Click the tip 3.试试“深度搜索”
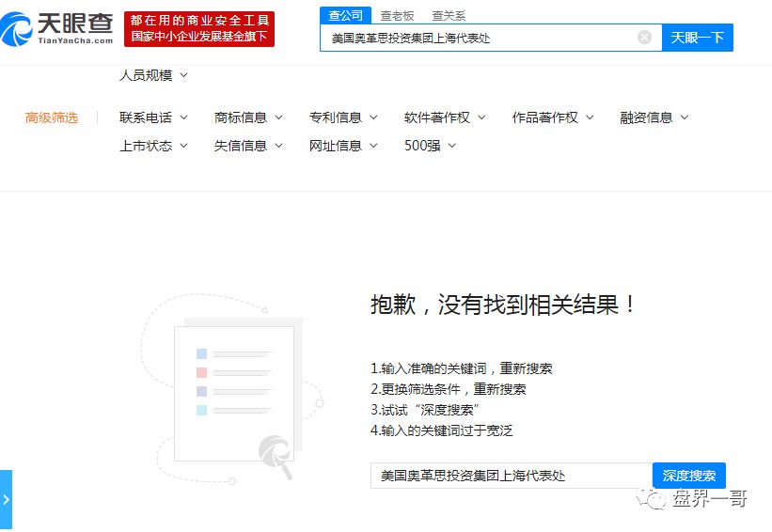The width and height of the screenshot is (772, 532). pyautogui.click(x=425, y=410)
